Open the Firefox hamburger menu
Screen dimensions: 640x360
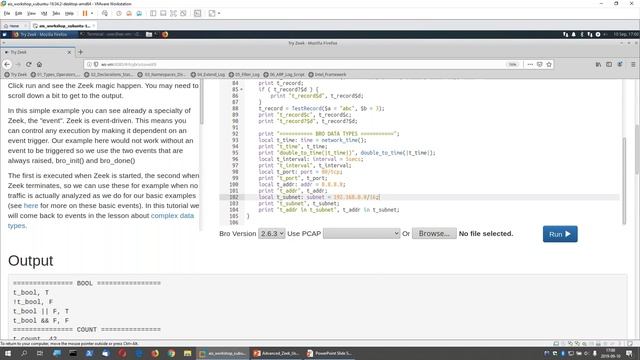(x=633, y=64)
